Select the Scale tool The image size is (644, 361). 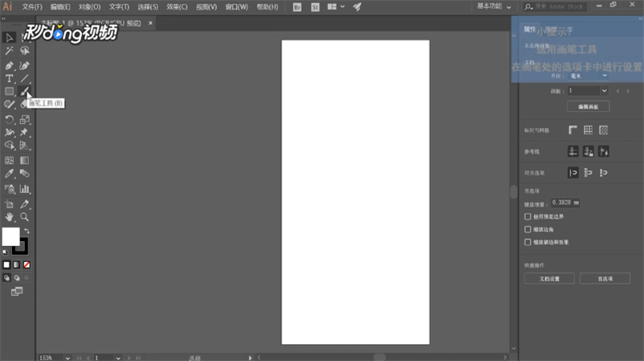25,120
